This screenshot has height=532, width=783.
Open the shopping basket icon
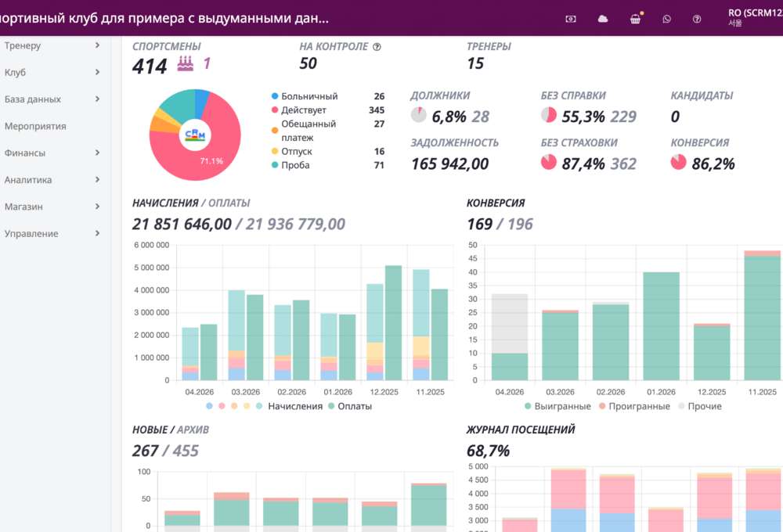tap(635, 19)
